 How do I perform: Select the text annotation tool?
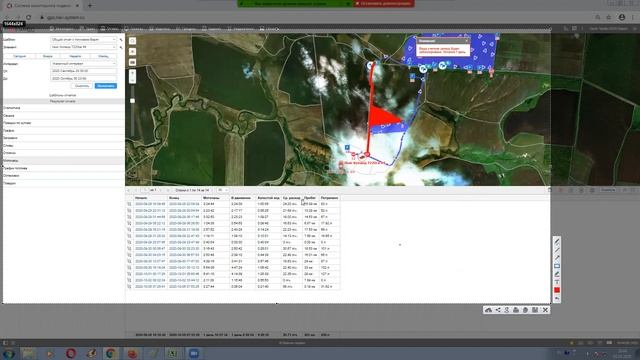[557, 282]
